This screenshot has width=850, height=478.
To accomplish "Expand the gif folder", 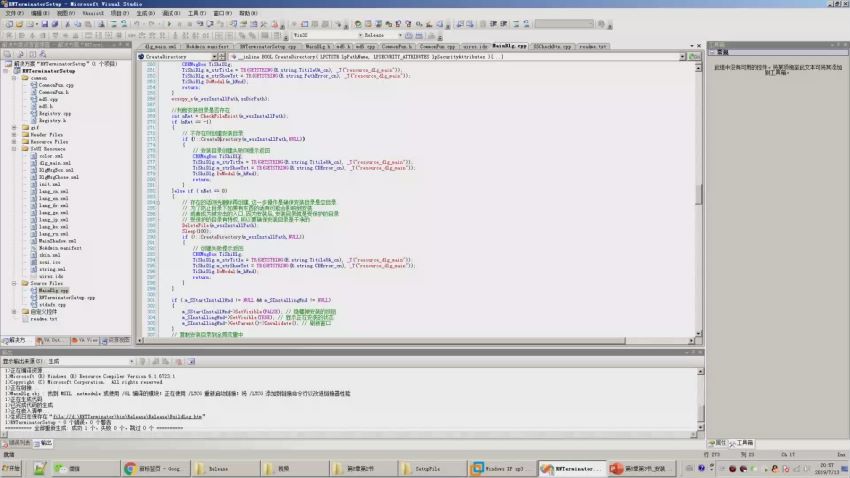I will tap(14, 128).
